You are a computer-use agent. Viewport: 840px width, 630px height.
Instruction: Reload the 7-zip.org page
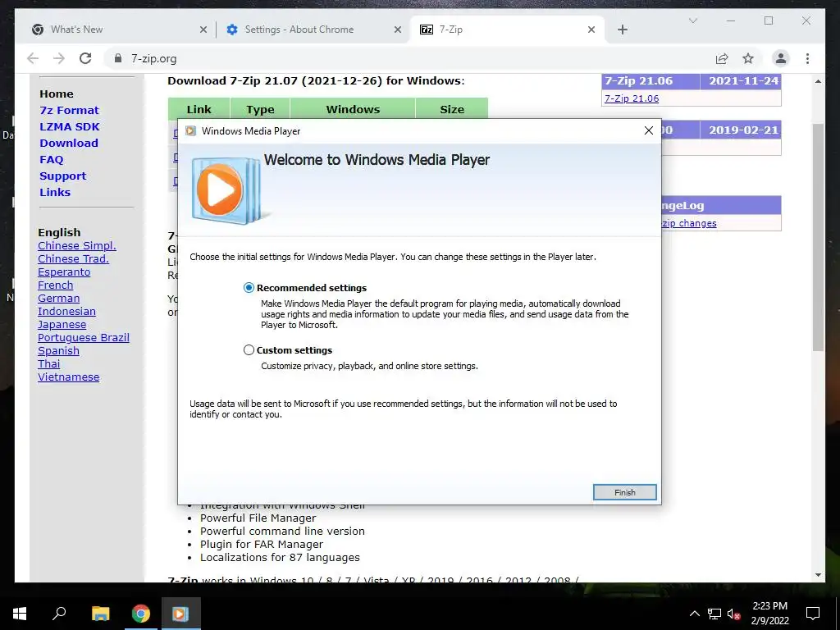(85, 58)
